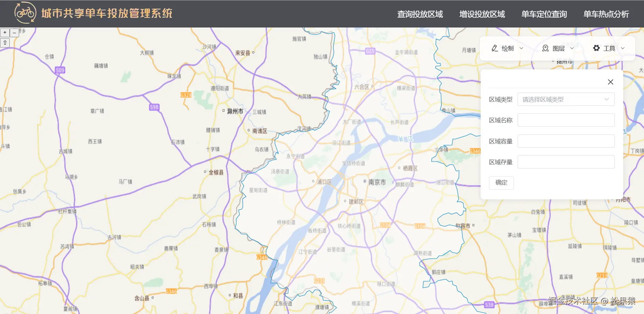This screenshot has height=314, width=644.
Task: Click the 区域容量 form label
Action: [x=500, y=141]
